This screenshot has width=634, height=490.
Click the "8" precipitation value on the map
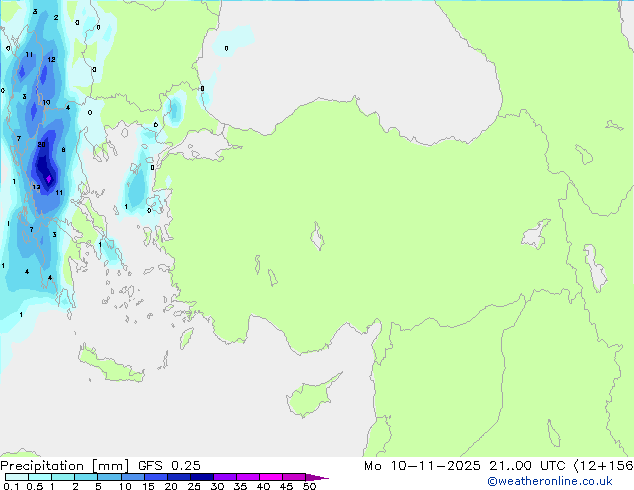[63, 150]
